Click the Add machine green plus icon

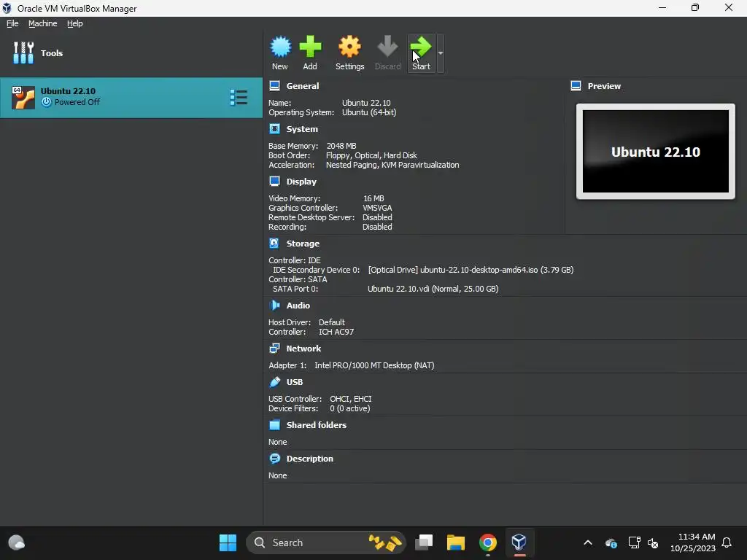click(x=310, y=47)
